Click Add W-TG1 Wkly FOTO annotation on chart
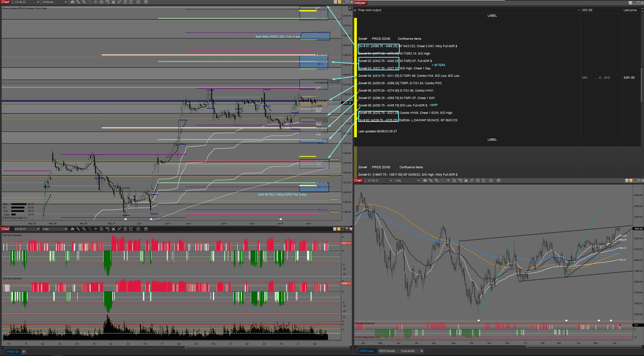This screenshot has height=356, width=644. pos(282,194)
